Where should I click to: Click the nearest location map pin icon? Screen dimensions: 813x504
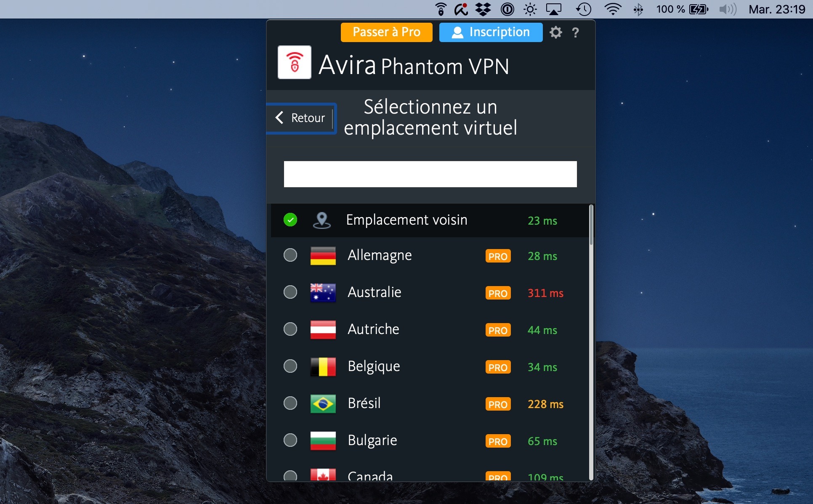pos(322,220)
